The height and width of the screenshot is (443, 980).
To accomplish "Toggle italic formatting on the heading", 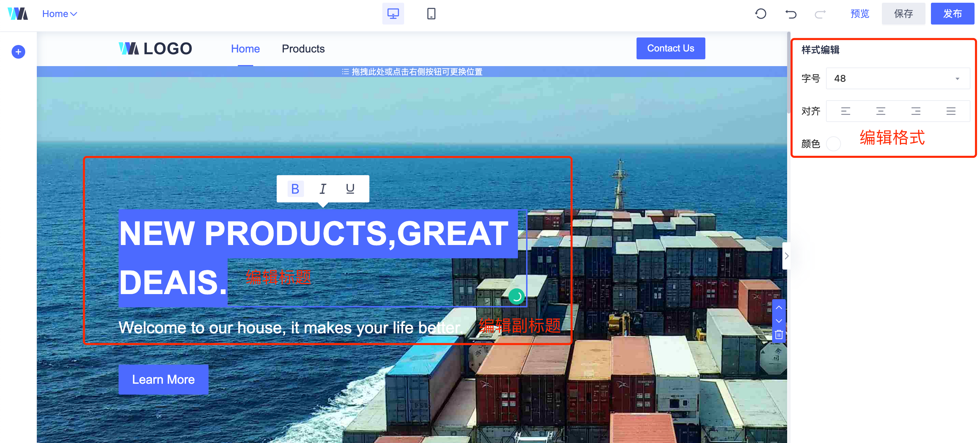I will click(323, 189).
